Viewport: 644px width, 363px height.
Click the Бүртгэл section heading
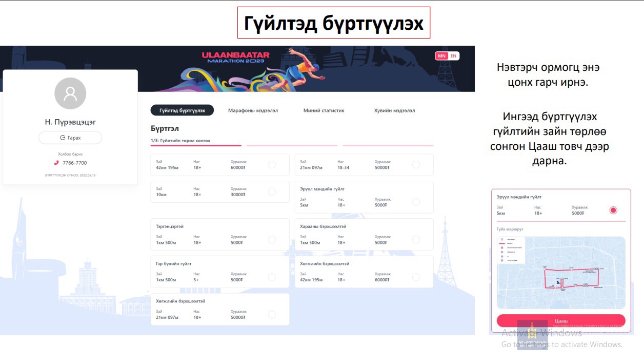165,128
